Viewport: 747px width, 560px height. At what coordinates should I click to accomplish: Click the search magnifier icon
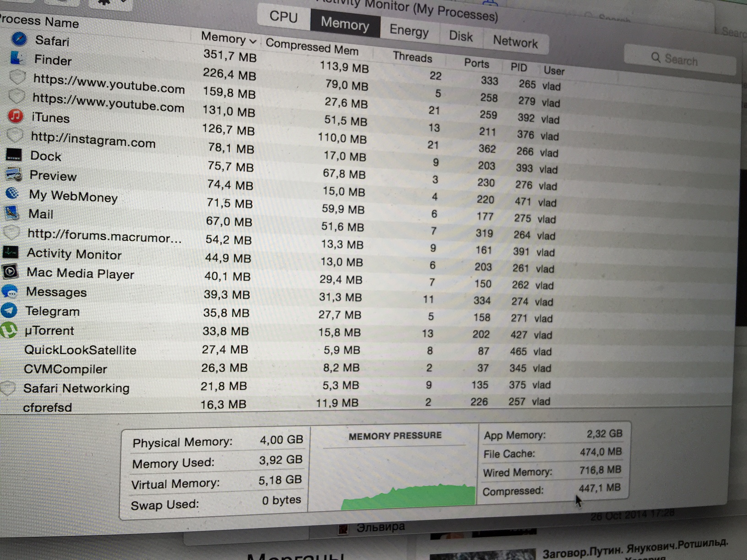pos(655,58)
